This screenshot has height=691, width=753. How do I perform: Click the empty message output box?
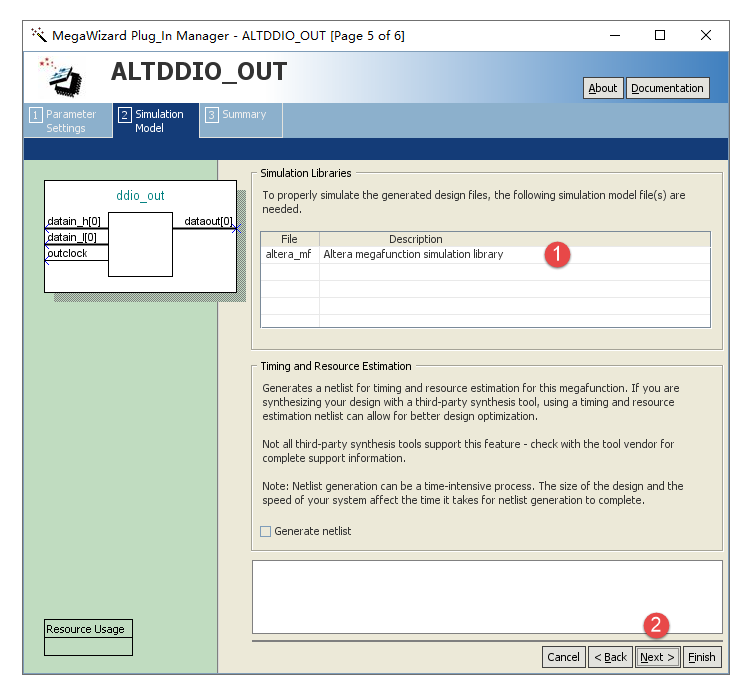click(x=487, y=597)
